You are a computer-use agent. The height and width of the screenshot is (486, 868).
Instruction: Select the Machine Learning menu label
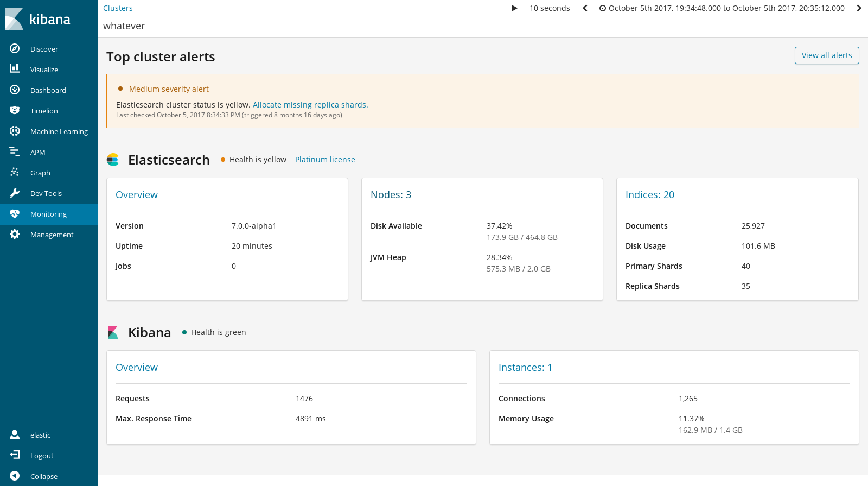tap(59, 131)
